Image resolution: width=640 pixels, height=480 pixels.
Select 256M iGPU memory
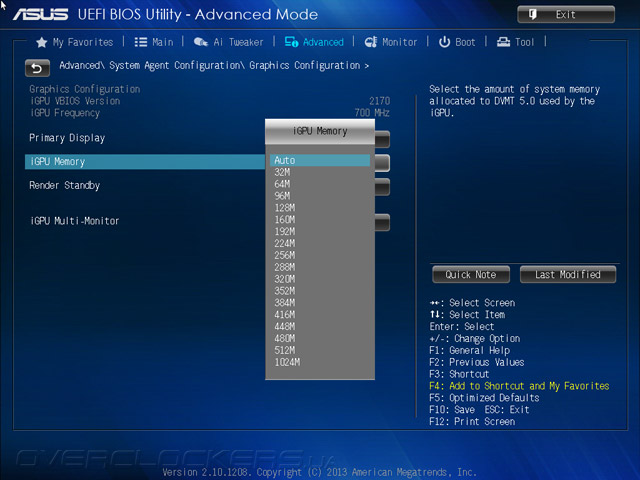click(x=284, y=255)
